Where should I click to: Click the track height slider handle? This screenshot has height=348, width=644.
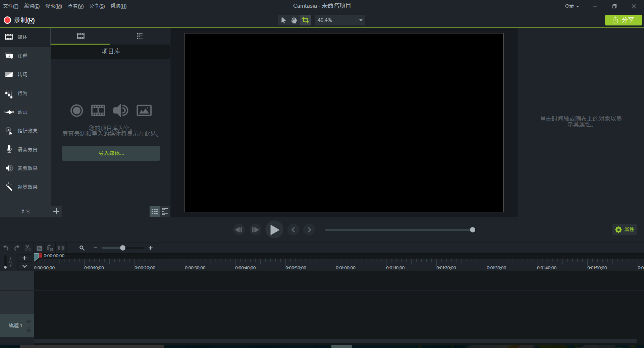pos(5,267)
